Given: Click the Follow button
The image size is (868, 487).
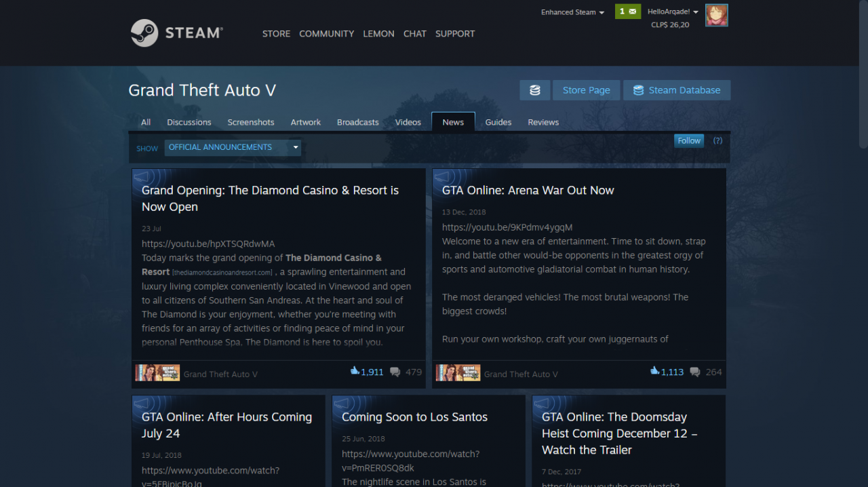Looking at the screenshot, I should click(x=689, y=140).
